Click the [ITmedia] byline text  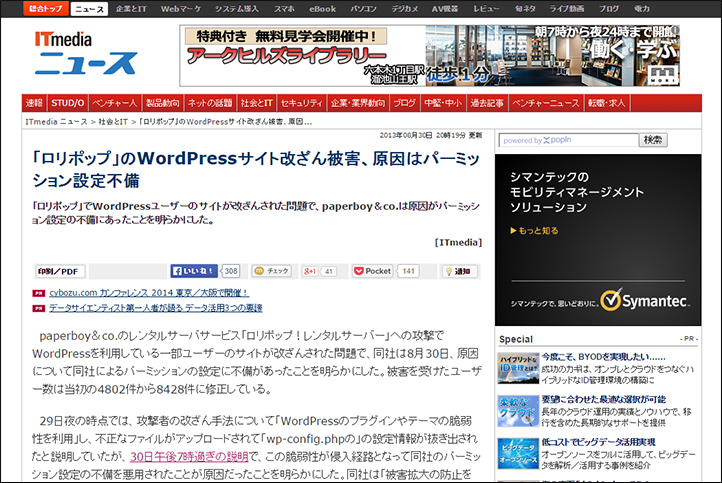[x=458, y=242]
